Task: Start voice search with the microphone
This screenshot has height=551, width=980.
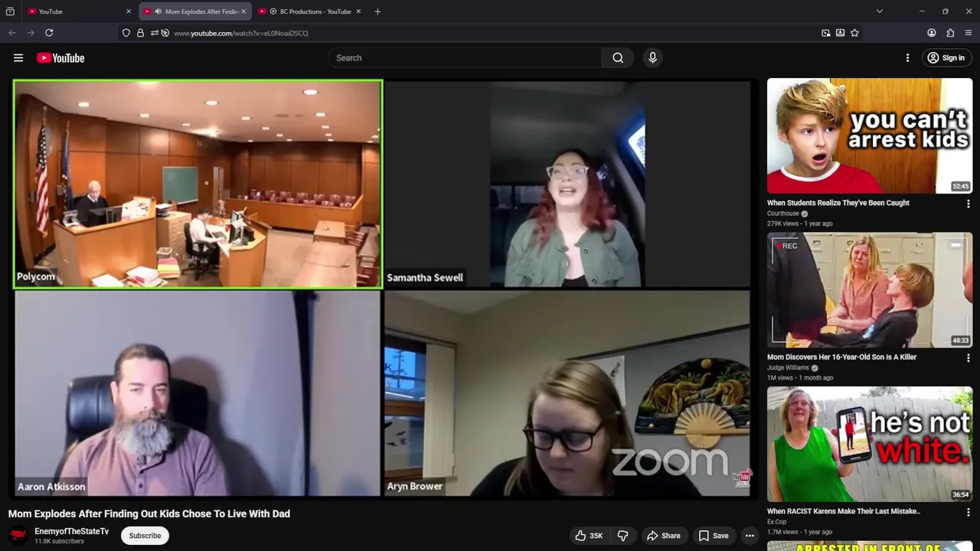Action: (652, 57)
